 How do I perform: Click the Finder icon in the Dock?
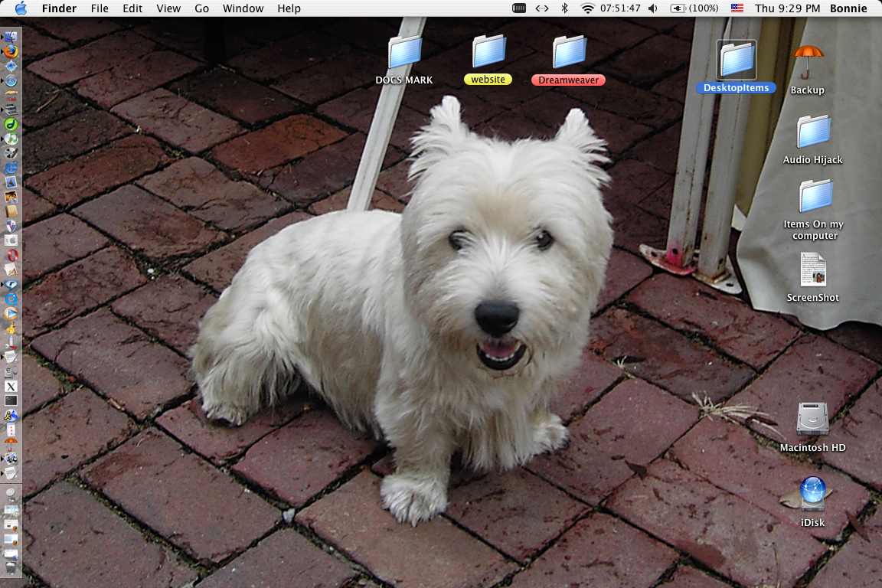coord(11,37)
